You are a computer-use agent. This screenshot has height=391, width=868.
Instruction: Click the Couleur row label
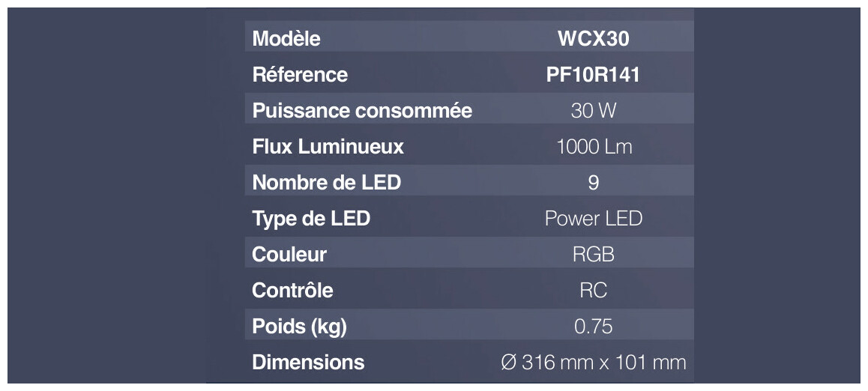[x=289, y=254]
